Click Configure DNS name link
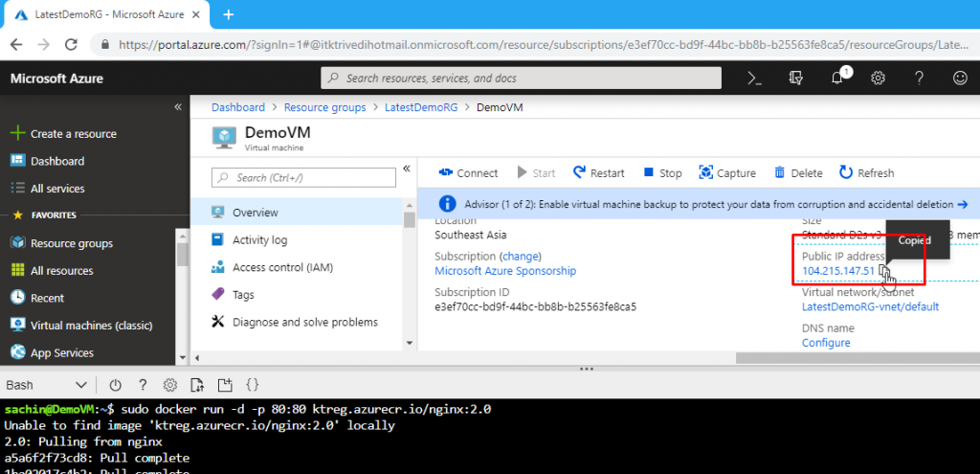 pos(826,343)
